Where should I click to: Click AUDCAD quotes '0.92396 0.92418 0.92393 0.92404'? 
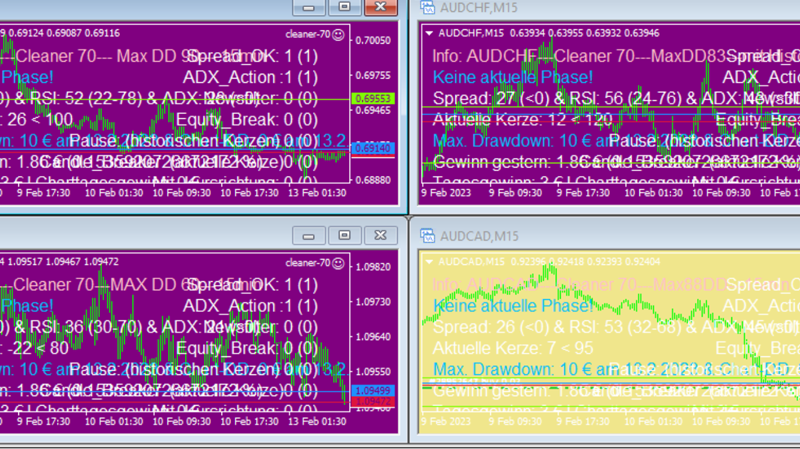tap(585, 262)
